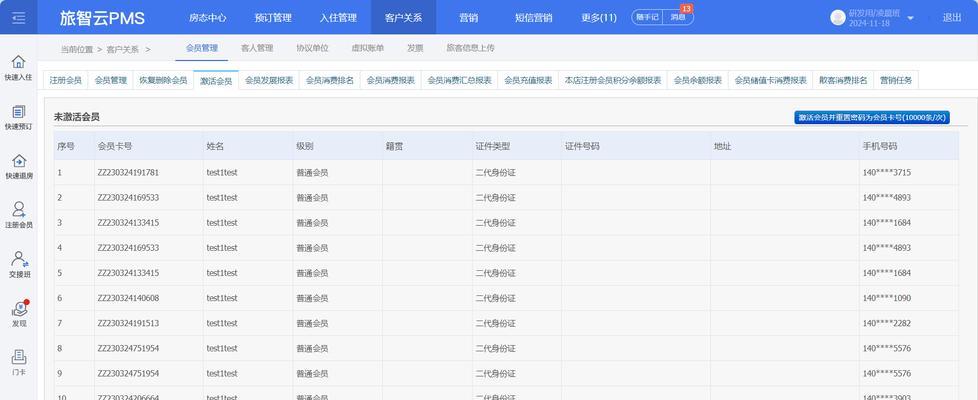Click phone number 140****3715
This screenshot has width=978, height=400.
pos(887,172)
